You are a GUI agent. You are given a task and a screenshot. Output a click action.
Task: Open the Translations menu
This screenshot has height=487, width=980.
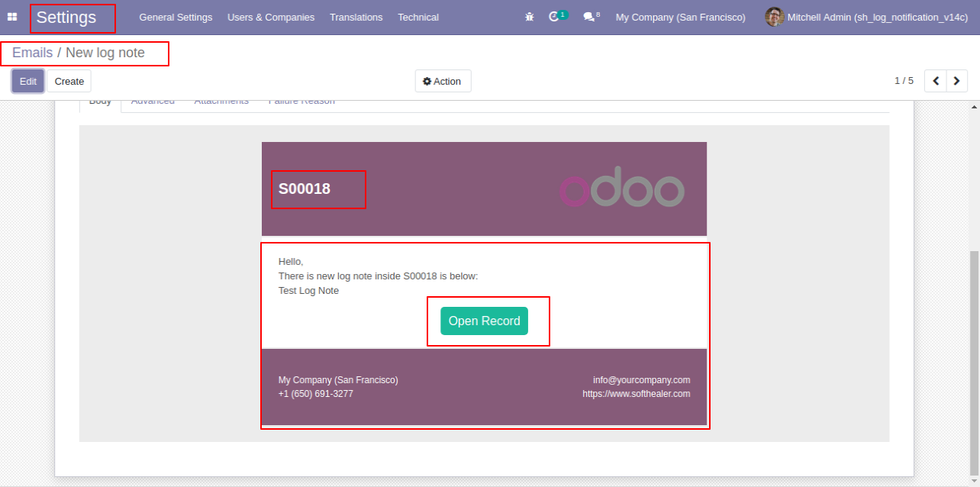click(356, 17)
